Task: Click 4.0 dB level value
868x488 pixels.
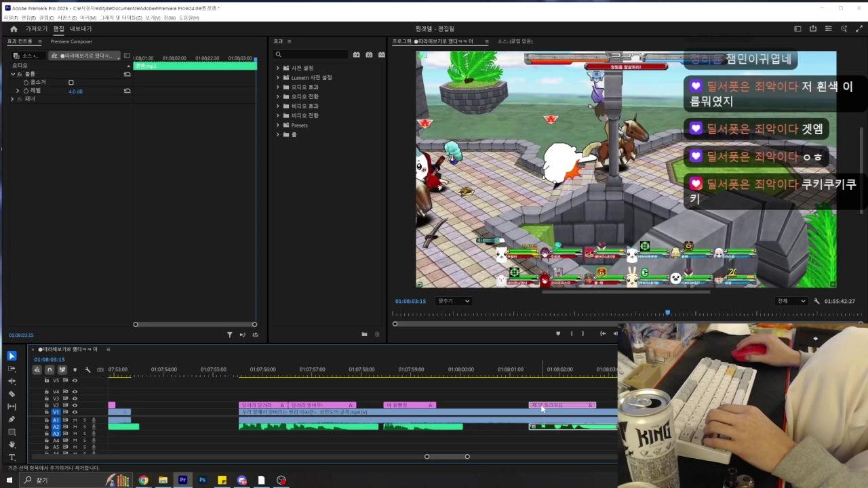Action: point(75,91)
